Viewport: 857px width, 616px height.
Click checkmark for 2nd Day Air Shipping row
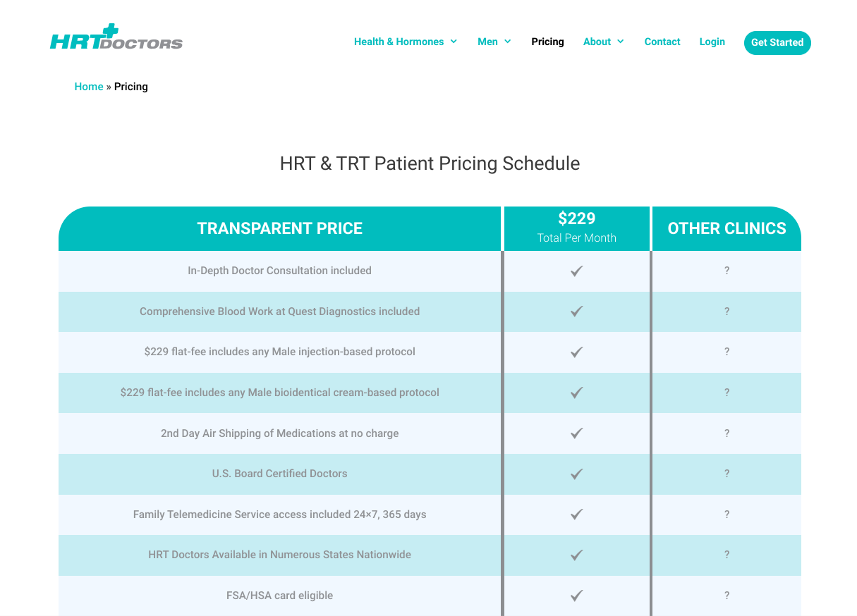[x=576, y=433]
